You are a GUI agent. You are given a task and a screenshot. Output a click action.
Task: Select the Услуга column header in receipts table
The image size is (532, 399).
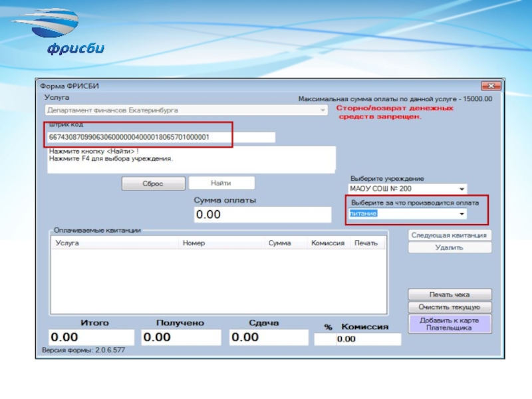[115, 243]
